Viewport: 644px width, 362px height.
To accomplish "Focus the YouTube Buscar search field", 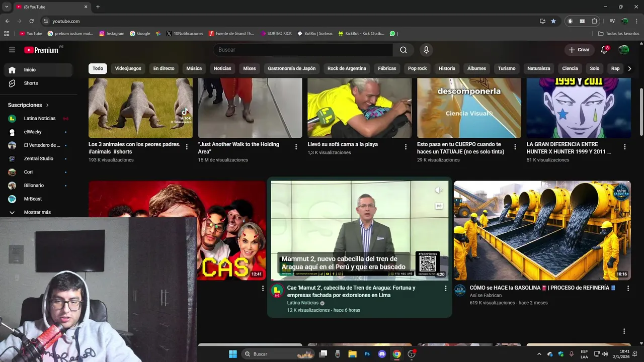I will (303, 50).
